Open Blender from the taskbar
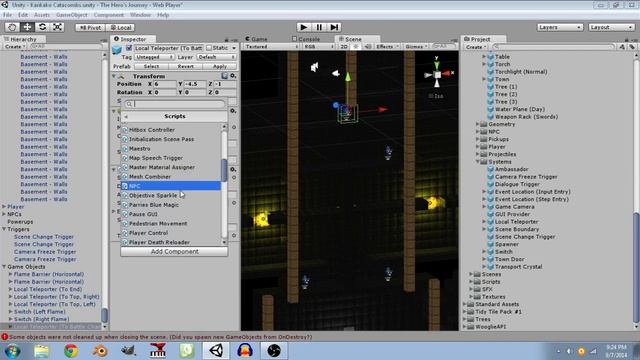 click(100, 351)
